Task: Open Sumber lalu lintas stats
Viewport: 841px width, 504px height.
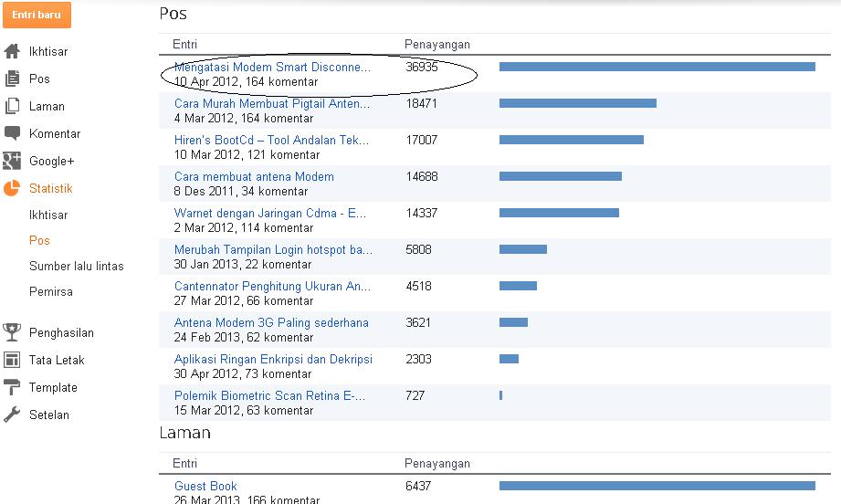Action: pos(76,266)
